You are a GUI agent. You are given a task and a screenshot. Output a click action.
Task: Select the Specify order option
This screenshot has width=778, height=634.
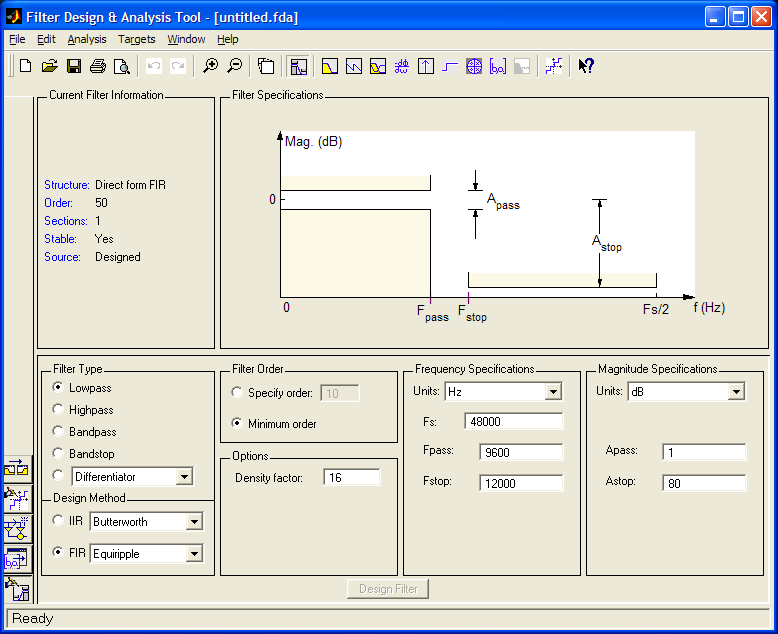(237, 392)
